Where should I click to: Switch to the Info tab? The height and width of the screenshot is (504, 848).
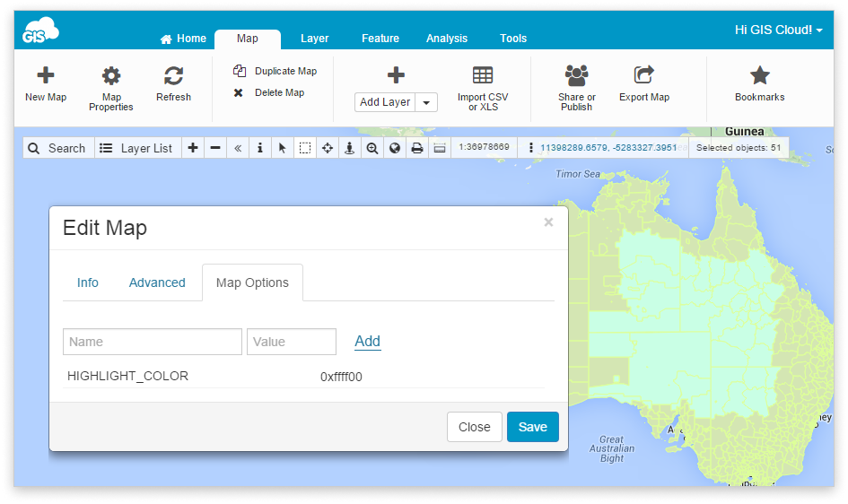tap(88, 282)
